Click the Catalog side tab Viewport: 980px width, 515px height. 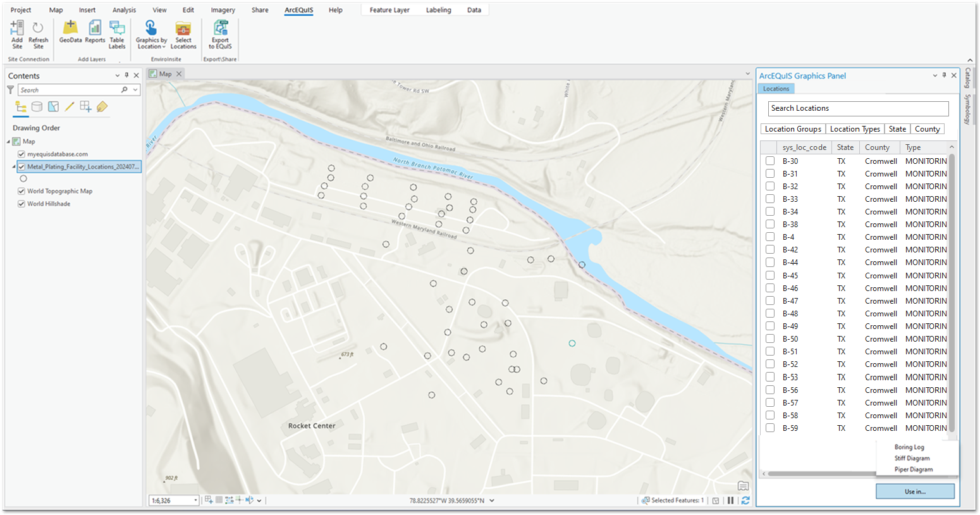(967, 78)
